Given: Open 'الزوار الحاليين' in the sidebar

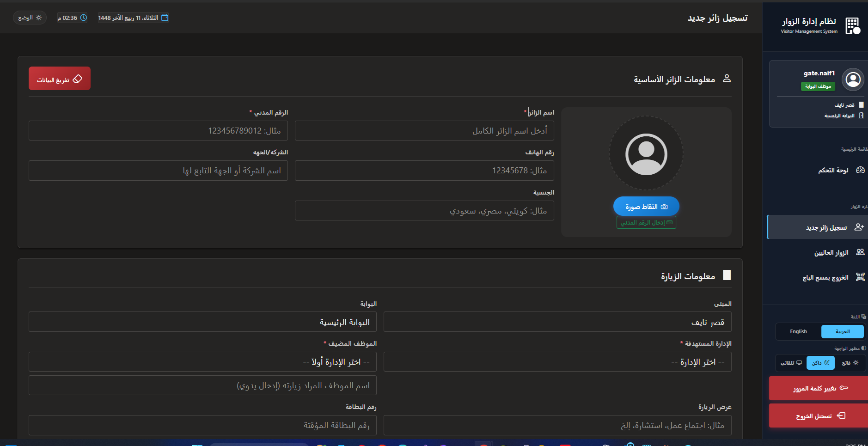Looking at the screenshot, I should [x=817, y=252].
